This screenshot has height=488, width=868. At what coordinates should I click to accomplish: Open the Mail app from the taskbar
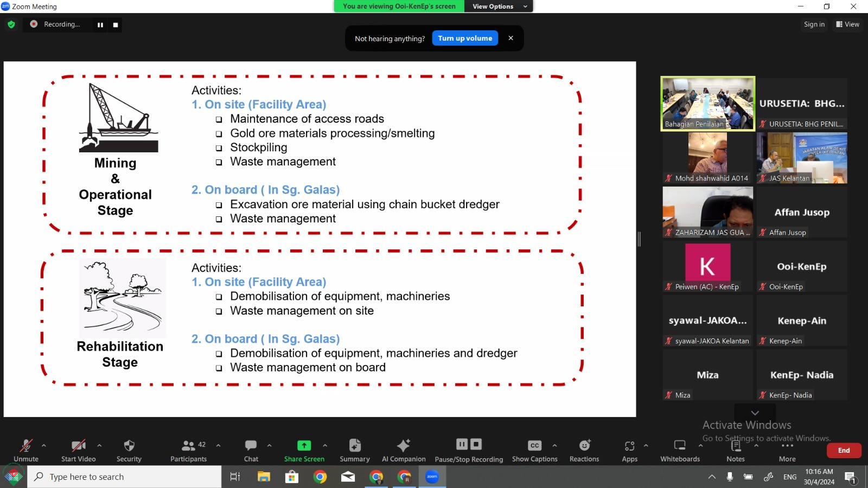pos(348,477)
